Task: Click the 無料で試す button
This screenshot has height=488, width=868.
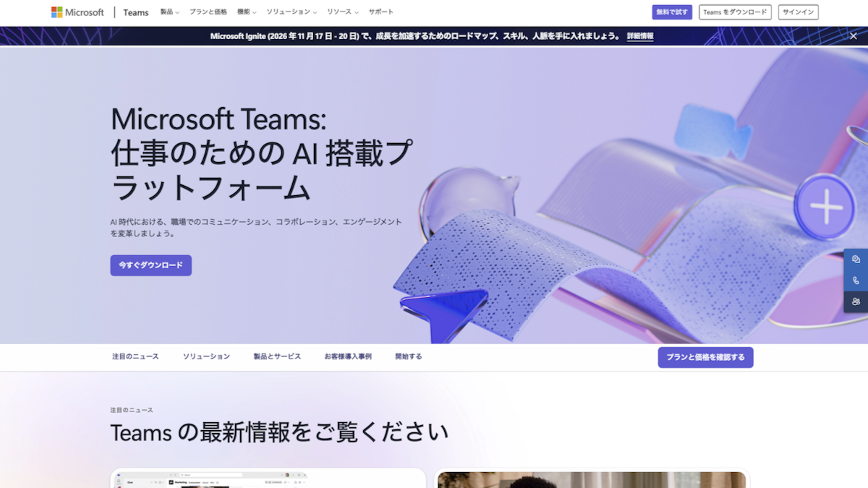Action: tap(672, 12)
